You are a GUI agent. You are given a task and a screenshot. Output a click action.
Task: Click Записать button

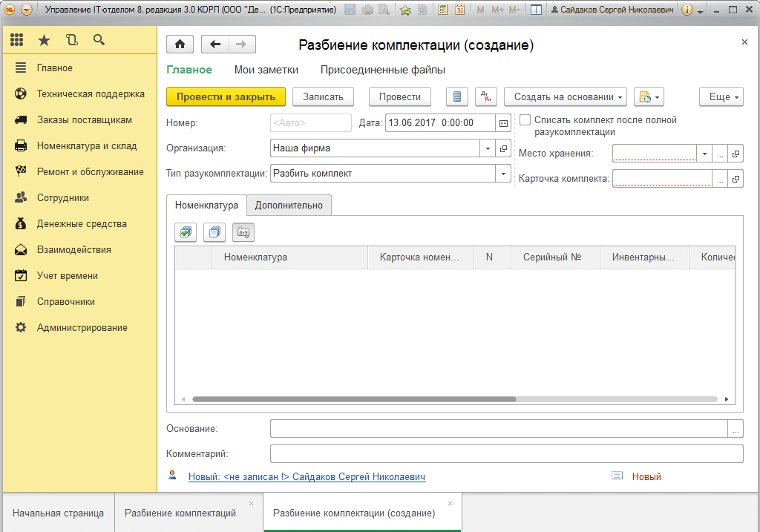click(324, 97)
